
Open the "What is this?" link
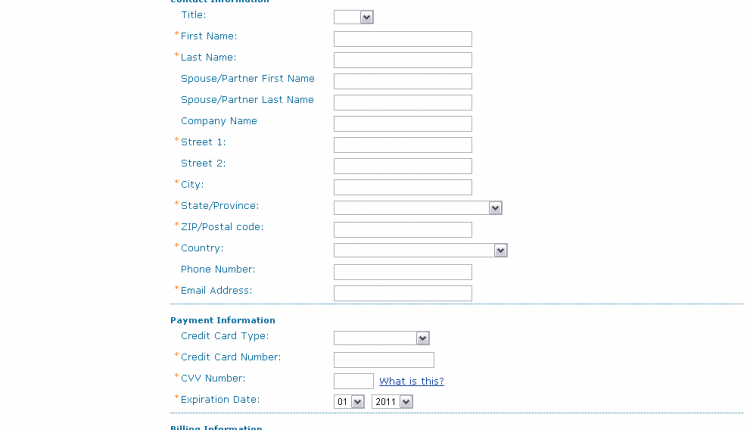[x=411, y=381]
